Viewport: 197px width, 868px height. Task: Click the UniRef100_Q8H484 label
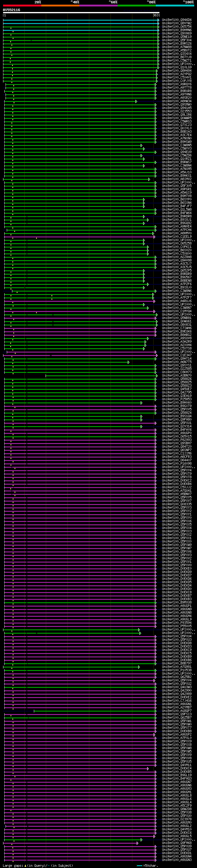pos(177,71)
